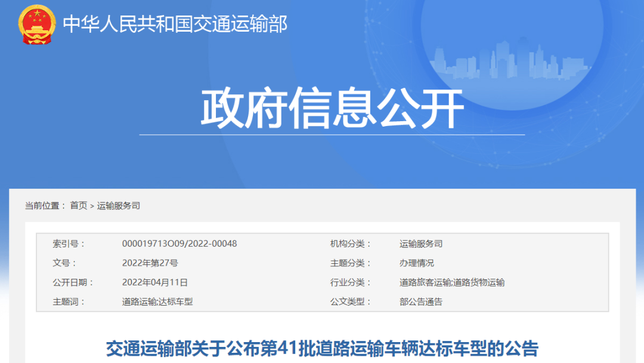Screen dimensions: 644x363
Task: Select 运输服务司 in the info table
Action: [x=421, y=244]
